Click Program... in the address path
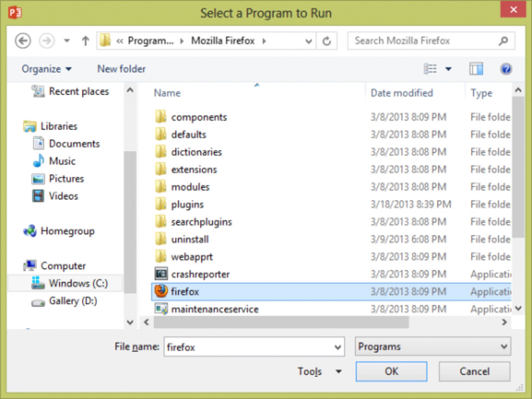The width and height of the screenshot is (532, 399). coord(151,41)
